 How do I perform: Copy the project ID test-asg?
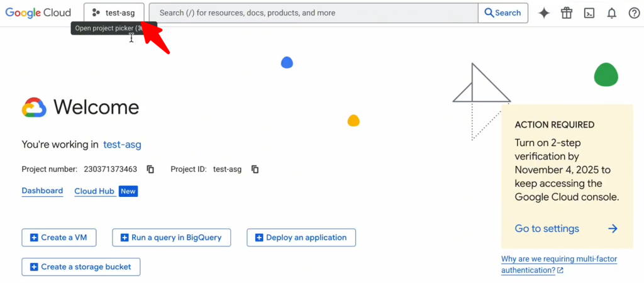255,169
